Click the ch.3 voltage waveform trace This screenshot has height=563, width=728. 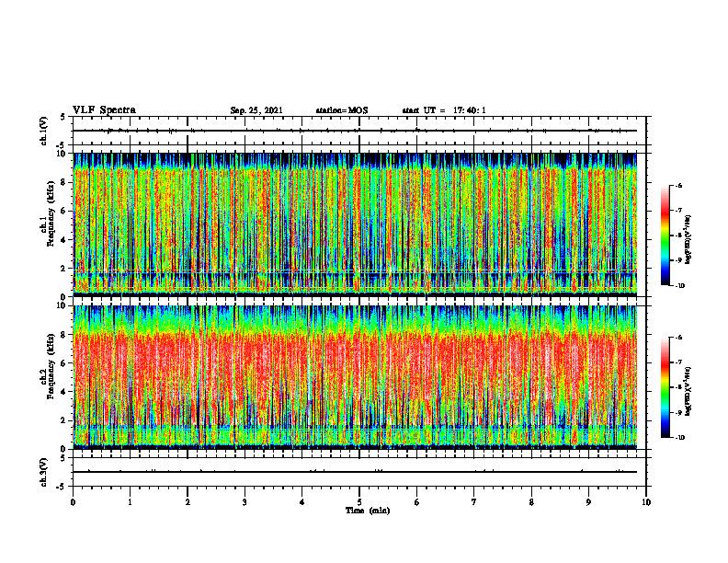coord(355,472)
